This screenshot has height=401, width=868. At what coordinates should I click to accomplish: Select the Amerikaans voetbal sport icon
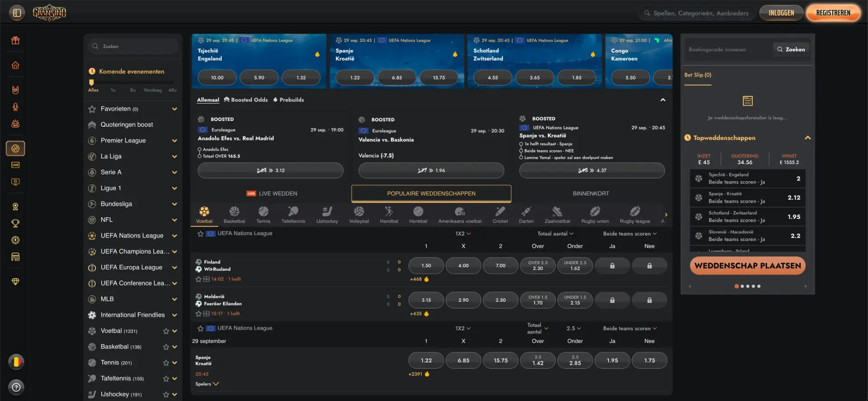click(x=460, y=215)
